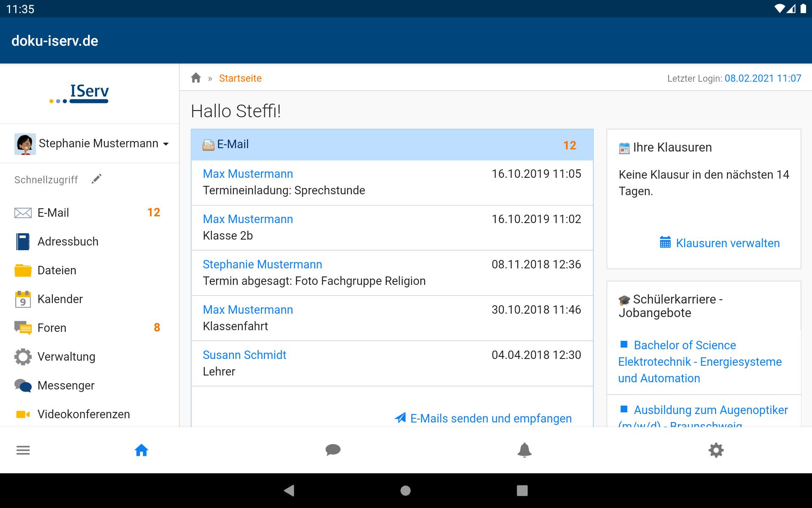
Task: Open the Termineinladung: Sprechstunde email
Action: (x=284, y=190)
